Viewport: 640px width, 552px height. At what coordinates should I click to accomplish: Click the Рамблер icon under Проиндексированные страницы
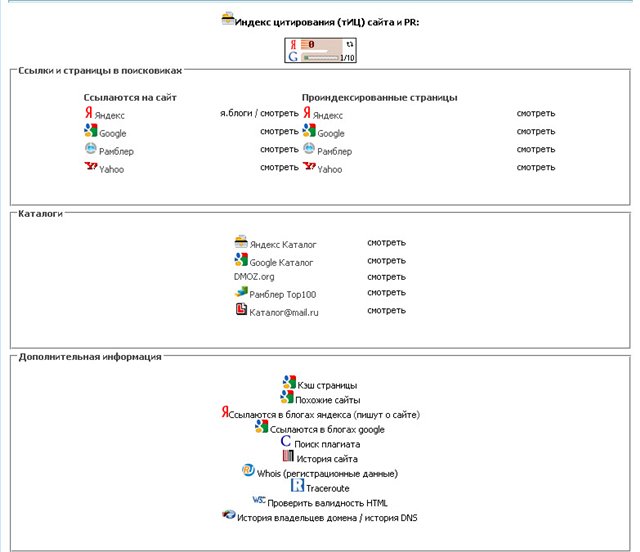[309, 148]
